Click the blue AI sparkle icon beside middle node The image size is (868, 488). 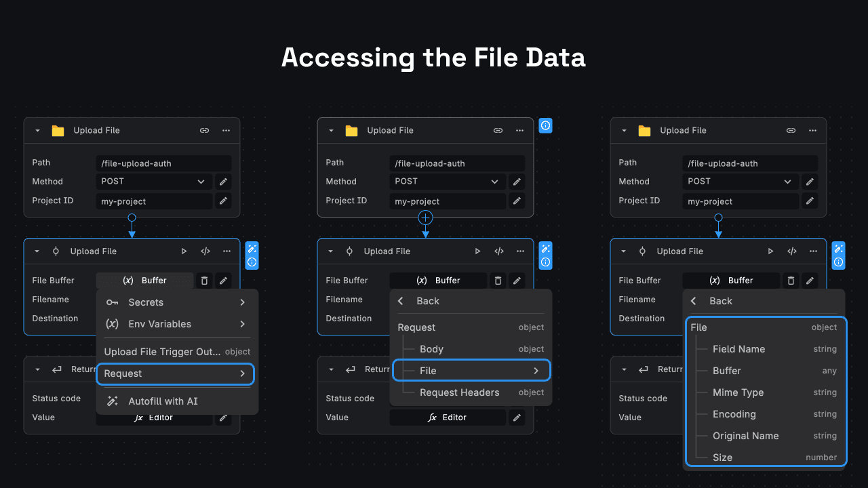coord(545,250)
